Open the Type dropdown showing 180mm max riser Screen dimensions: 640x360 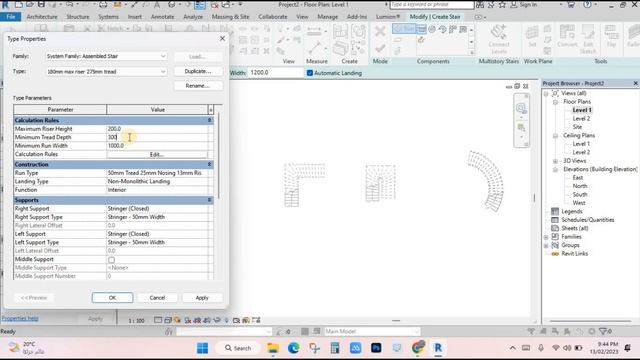tap(106, 71)
